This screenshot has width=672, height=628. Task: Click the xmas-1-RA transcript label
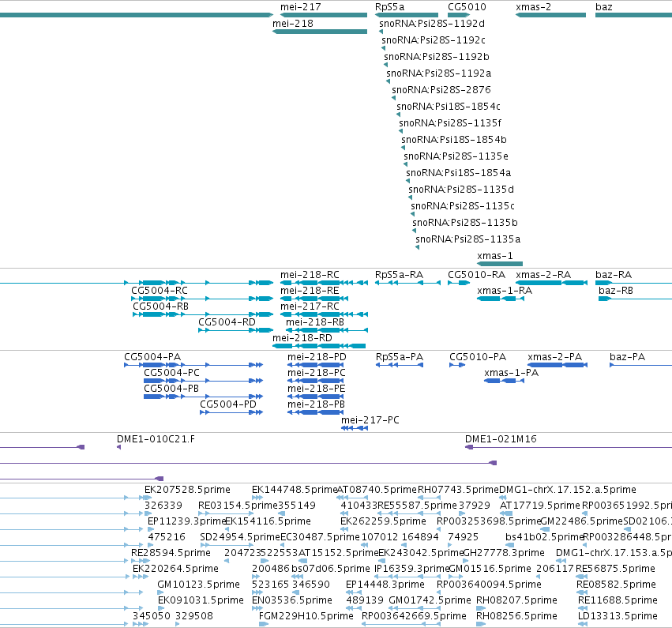coord(505,291)
